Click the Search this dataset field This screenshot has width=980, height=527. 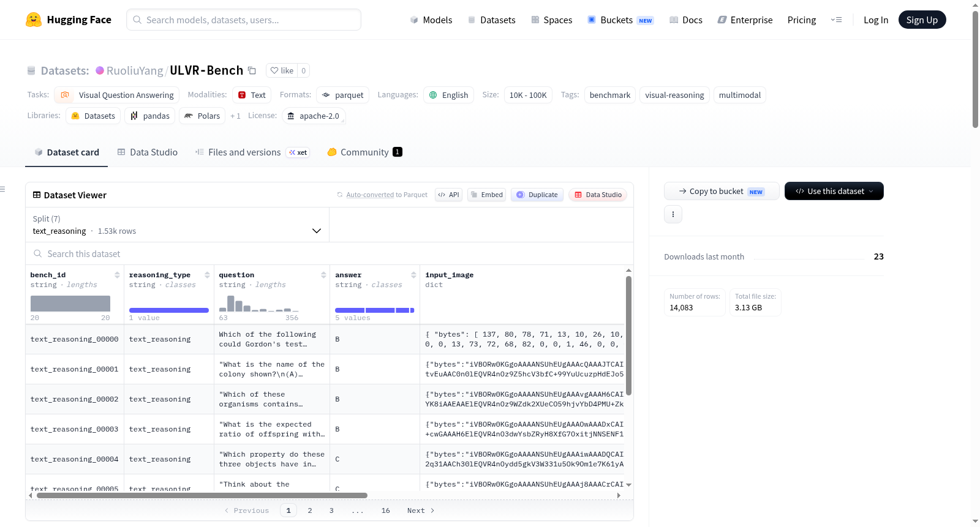(330, 253)
